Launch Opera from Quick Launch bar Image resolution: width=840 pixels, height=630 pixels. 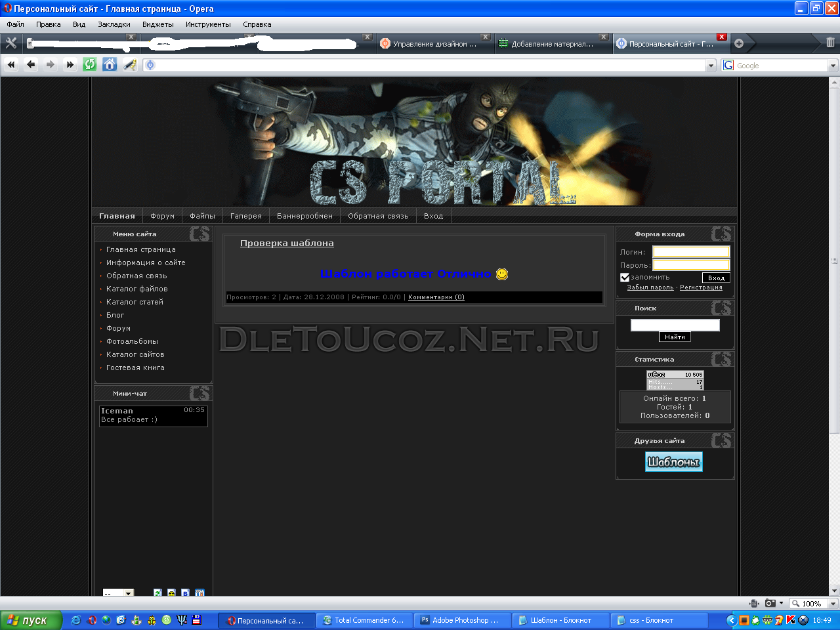point(92,620)
